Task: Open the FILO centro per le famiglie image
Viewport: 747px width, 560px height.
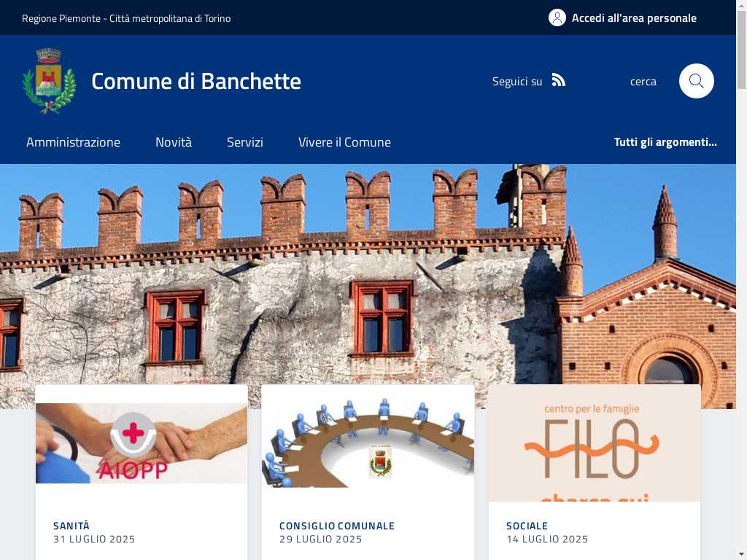Action: click(x=594, y=443)
